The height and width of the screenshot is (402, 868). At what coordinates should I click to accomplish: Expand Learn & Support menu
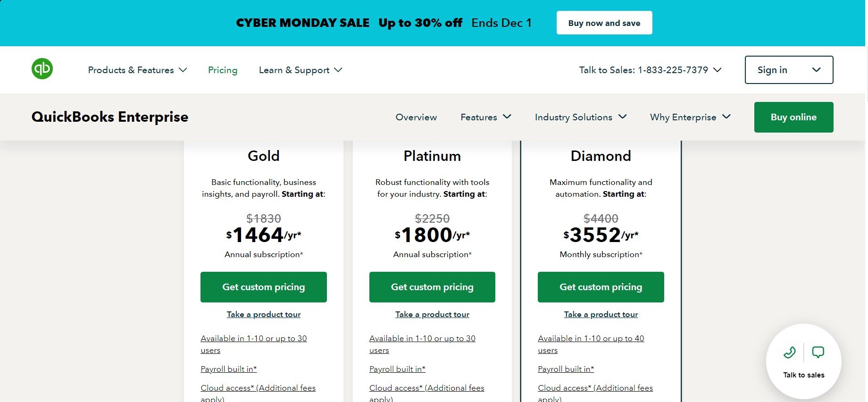click(300, 70)
